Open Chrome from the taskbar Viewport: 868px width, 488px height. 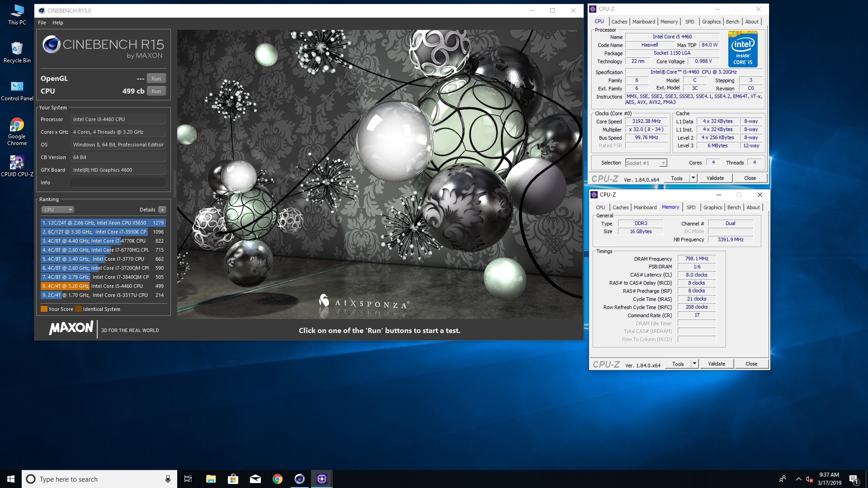[277, 479]
